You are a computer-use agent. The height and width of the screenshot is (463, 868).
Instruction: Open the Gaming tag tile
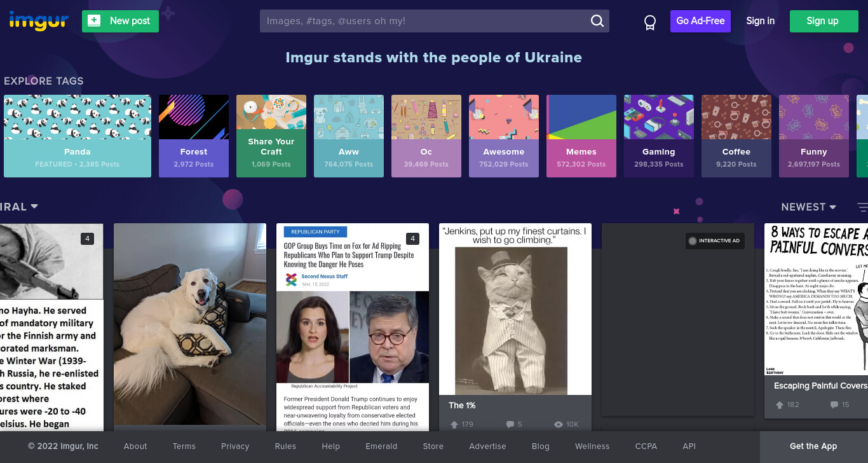coord(659,136)
